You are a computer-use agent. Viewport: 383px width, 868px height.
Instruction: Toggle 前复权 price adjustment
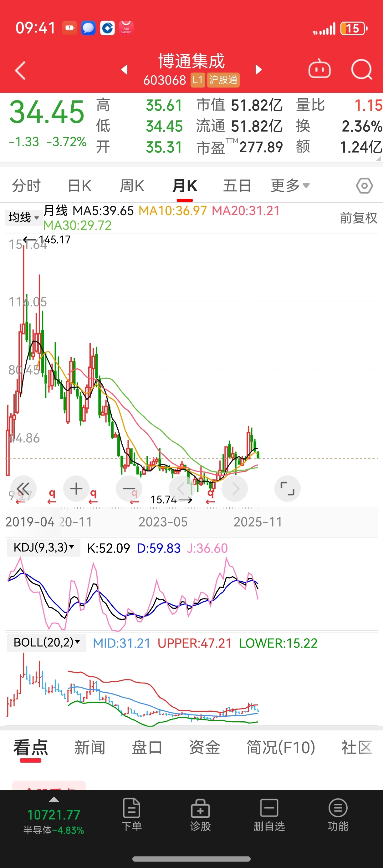[358, 218]
